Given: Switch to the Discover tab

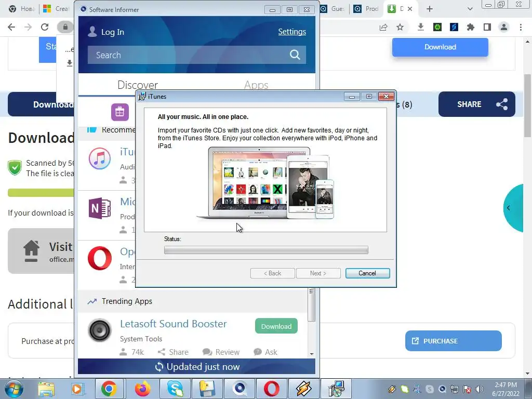Looking at the screenshot, I should tap(137, 85).
